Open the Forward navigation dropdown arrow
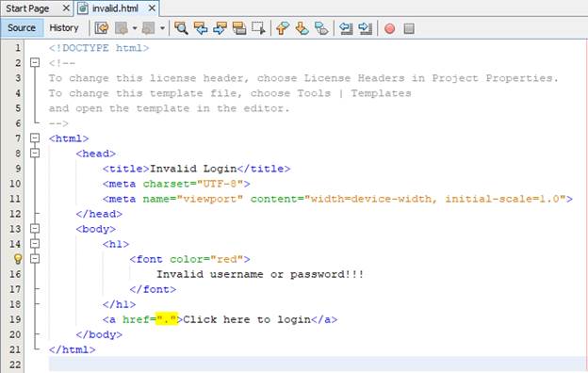 tap(162, 28)
